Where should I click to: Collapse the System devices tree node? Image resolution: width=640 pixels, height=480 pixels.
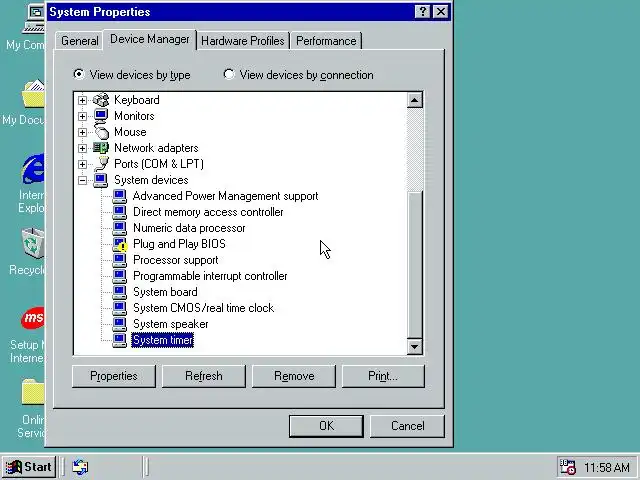tap(82, 180)
